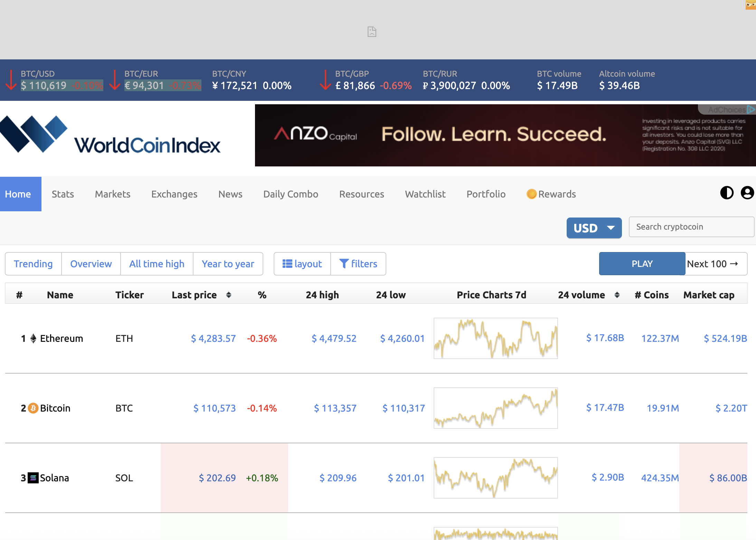Click BTC volume $ 17.49B

coord(557,85)
